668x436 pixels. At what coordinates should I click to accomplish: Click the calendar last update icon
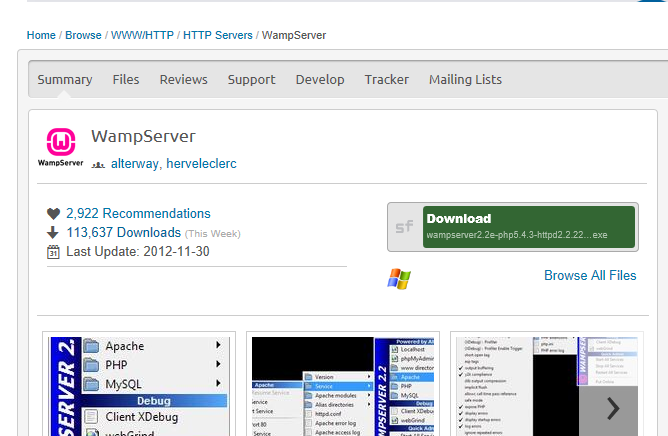coord(53,252)
